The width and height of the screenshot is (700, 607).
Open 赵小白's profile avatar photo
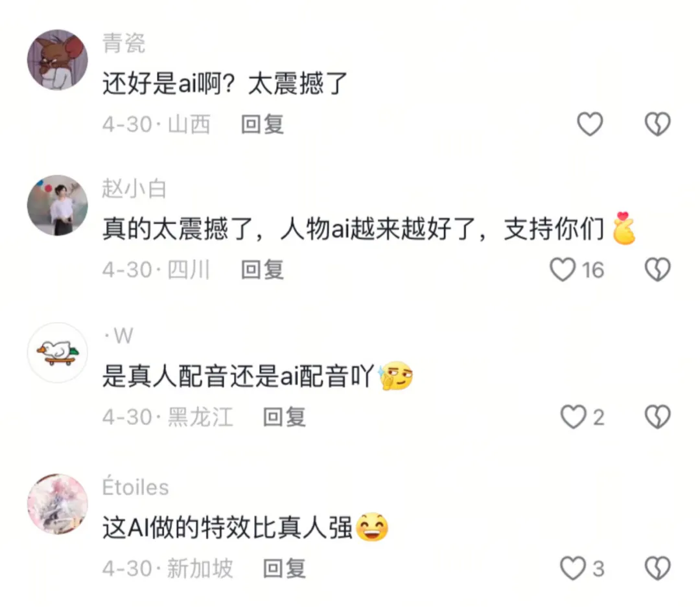(x=58, y=205)
